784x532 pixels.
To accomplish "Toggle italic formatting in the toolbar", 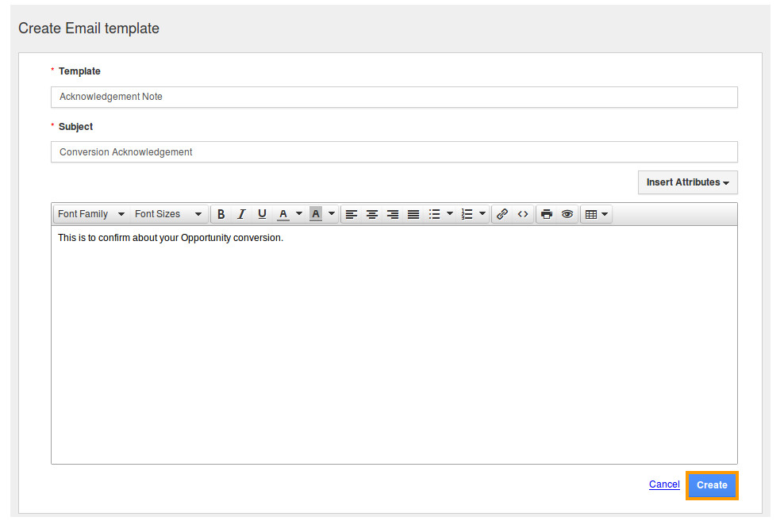I will [x=241, y=214].
